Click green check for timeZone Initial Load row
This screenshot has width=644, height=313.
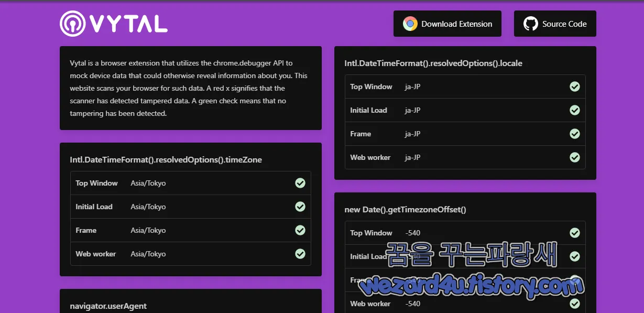pos(300,207)
